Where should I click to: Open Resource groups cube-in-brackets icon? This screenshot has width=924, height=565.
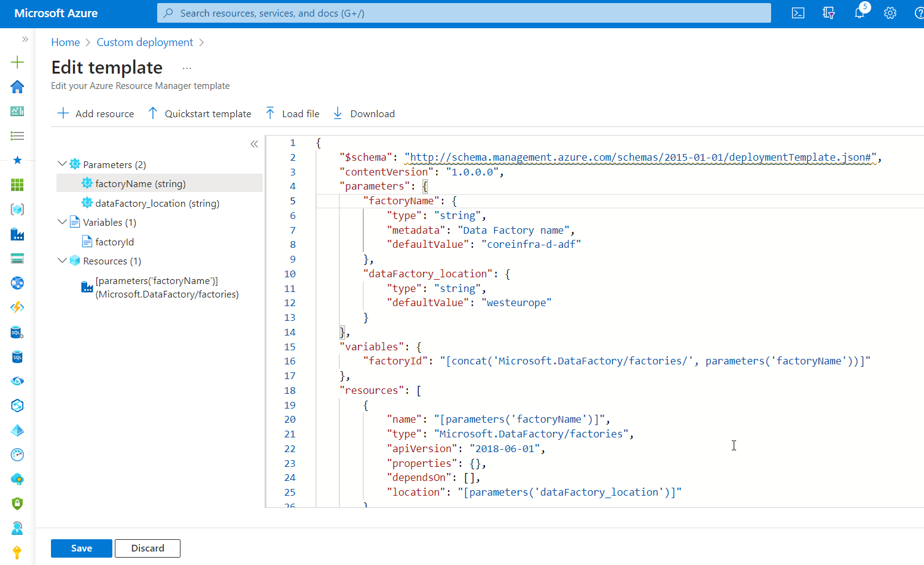[x=17, y=209]
